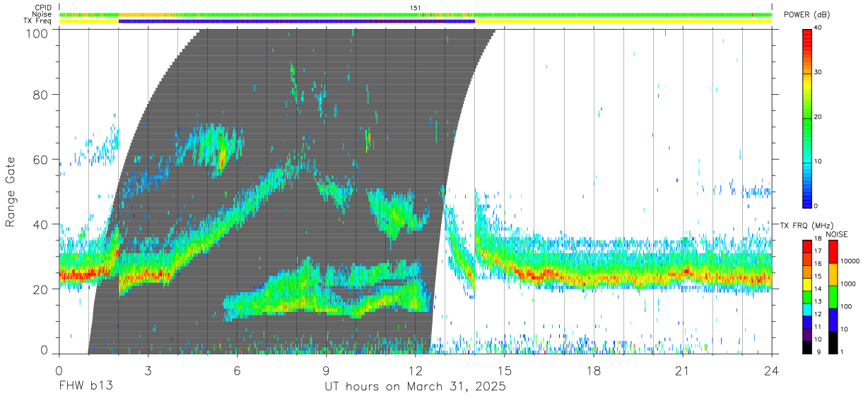Click the 21 hour tick label
Image resolution: width=868 pixels, height=401 pixels.
pos(683,370)
